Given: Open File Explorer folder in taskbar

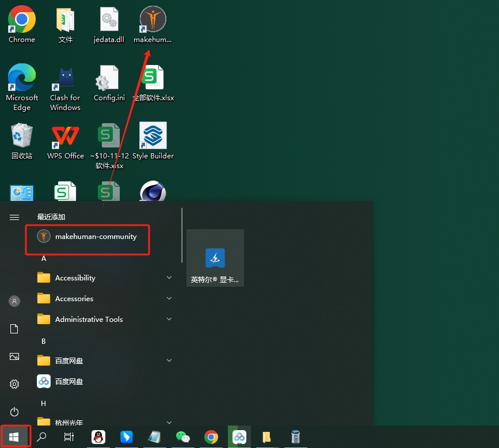Looking at the screenshot, I should [x=266, y=437].
